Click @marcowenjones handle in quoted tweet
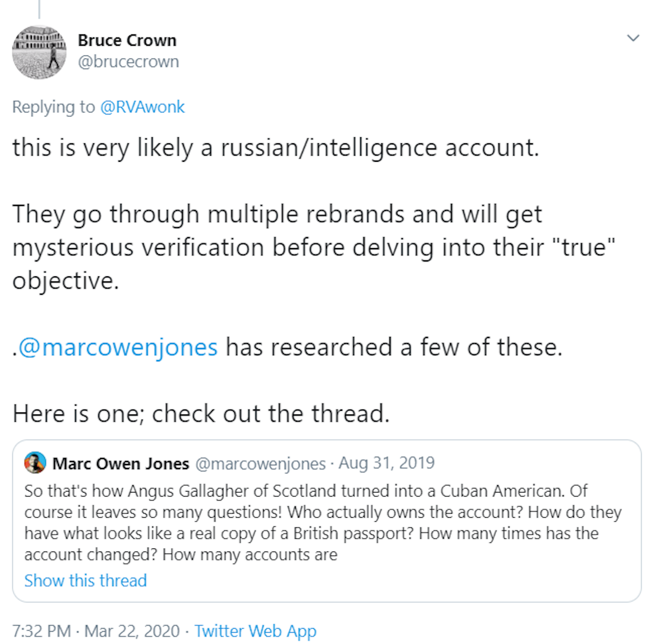The height and width of the screenshot is (644, 657). (261, 464)
